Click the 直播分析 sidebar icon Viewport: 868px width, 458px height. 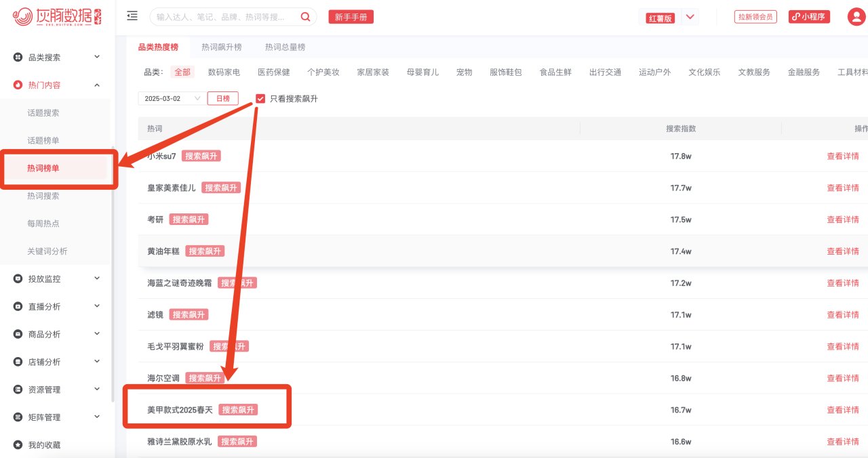pyautogui.click(x=18, y=306)
